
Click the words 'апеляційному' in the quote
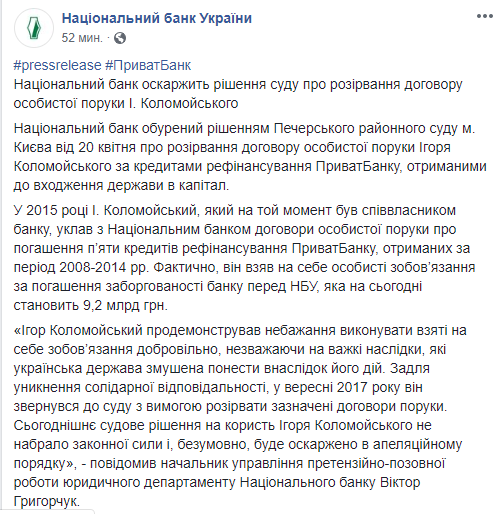pos(417,445)
